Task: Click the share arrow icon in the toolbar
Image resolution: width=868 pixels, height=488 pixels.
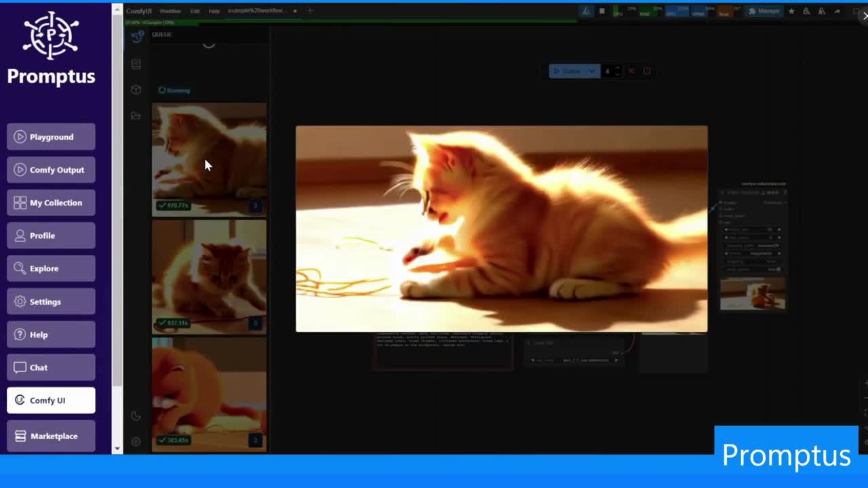Action: pyautogui.click(x=837, y=11)
